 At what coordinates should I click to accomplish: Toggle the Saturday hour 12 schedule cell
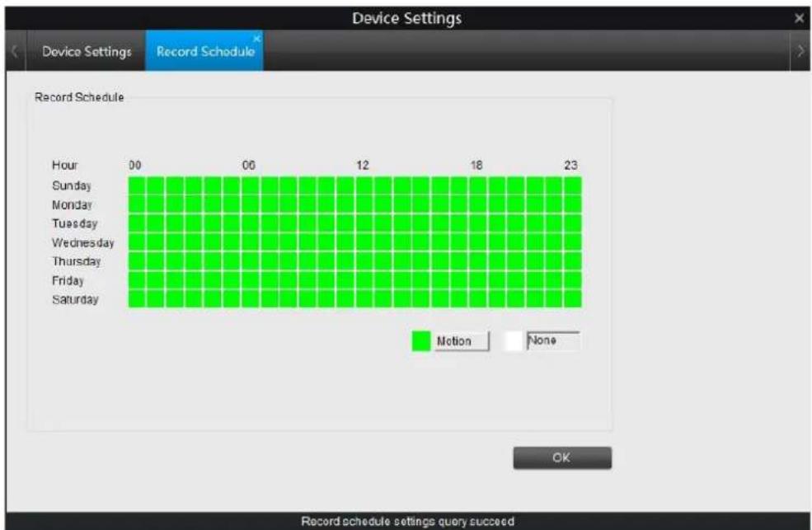[364, 298]
